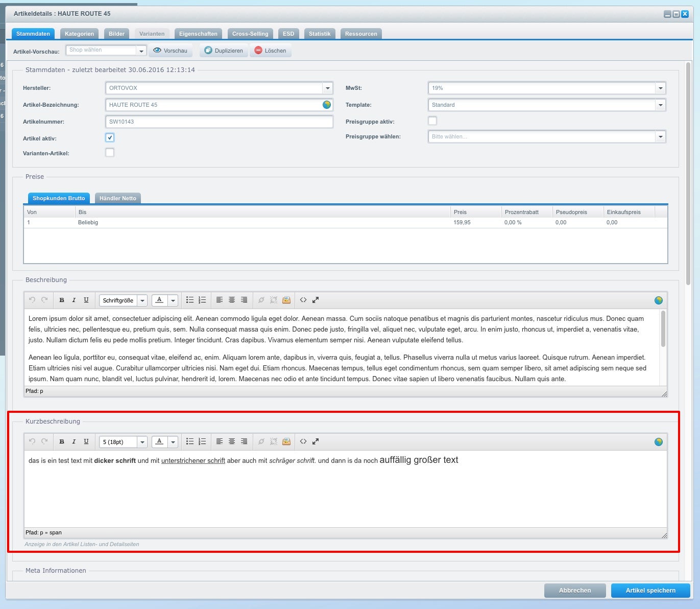Viewport: 700px width, 609px height.
Task: Click Italic in Beschreibung editor toolbar
Action: (74, 300)
